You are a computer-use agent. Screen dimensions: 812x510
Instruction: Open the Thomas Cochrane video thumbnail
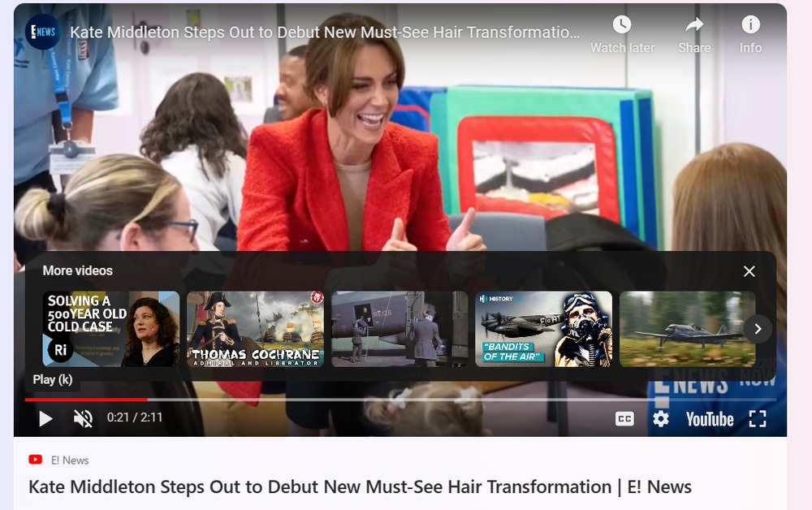coord(255,329)
